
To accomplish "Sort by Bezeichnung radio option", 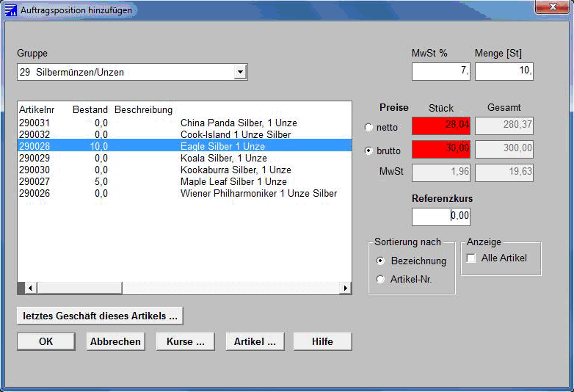I will tap(380, 261).
